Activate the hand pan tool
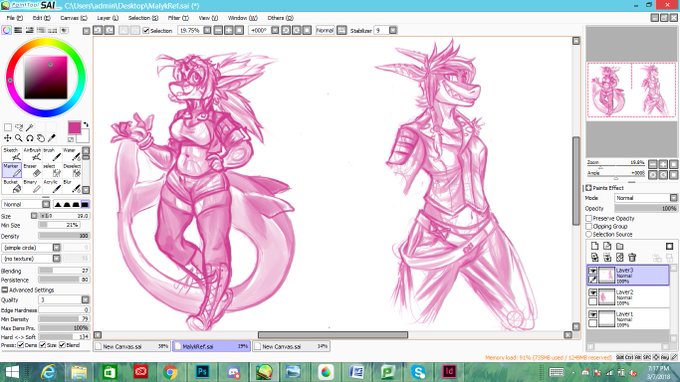Screen dimensions: 680x382 pyautogui.click(x=41, y=138)
